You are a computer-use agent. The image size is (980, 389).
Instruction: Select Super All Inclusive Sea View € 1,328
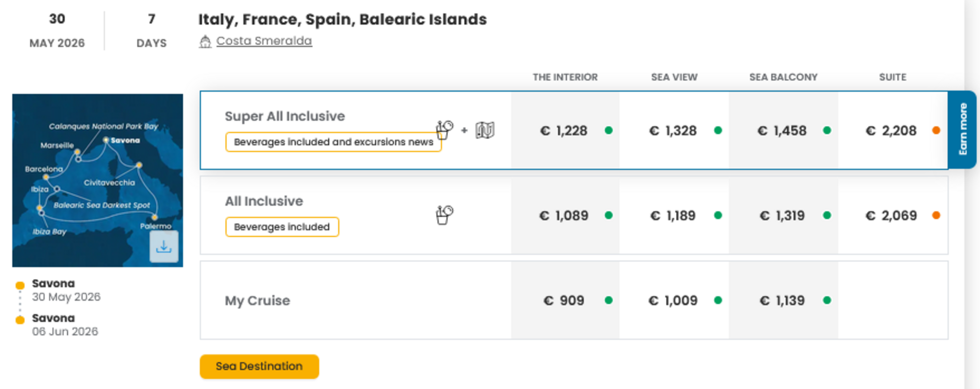point(674,130)
